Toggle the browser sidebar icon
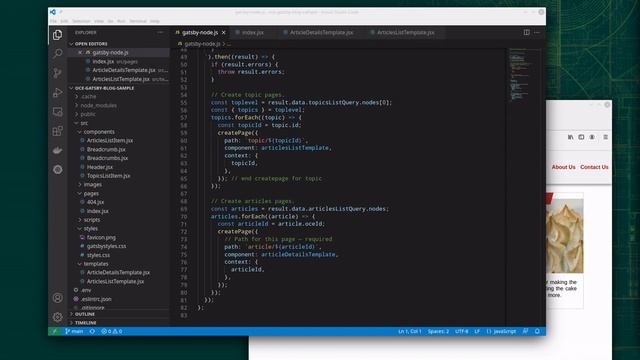640x360 pixels. coord(581,137)
